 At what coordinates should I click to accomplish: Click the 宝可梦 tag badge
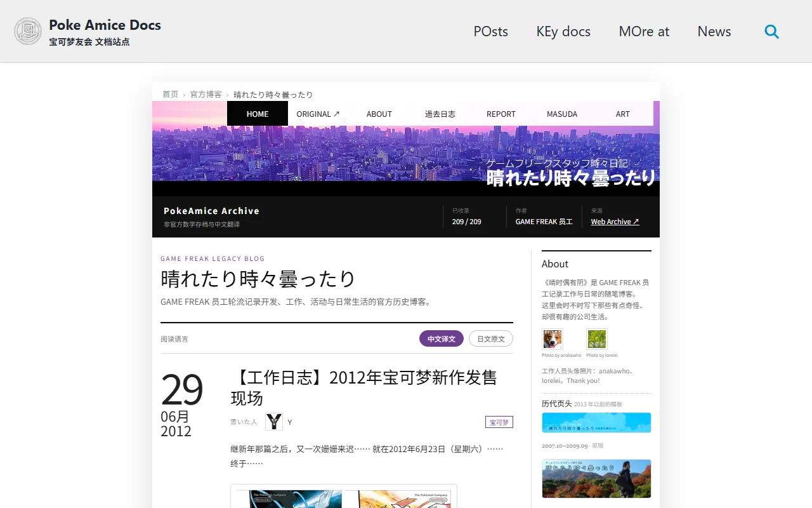coord(499,422)
